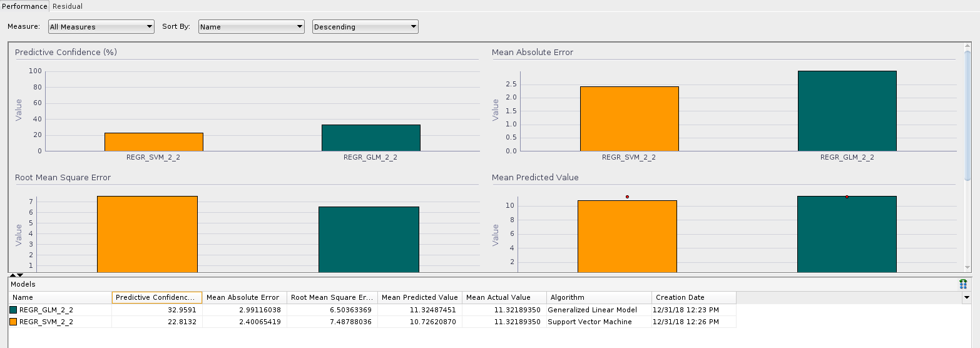Open the Measure dropdown showing All Measures

tap(101, 27)
